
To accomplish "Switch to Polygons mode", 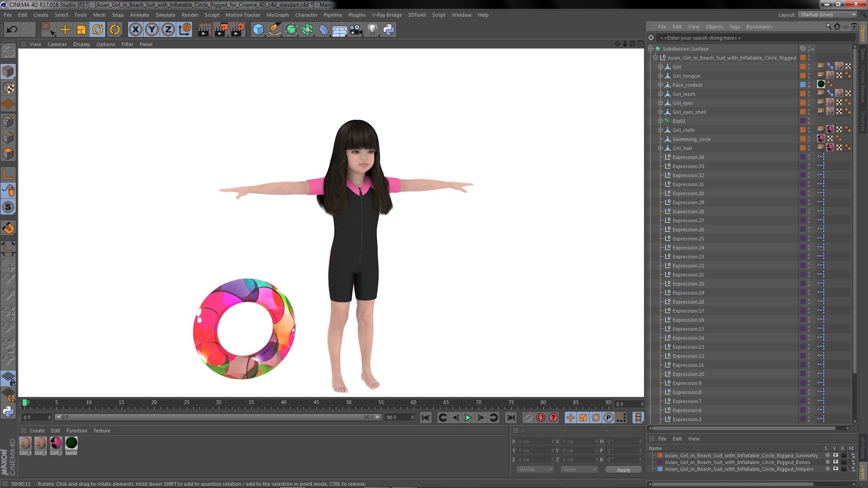I will click(8, 154).
